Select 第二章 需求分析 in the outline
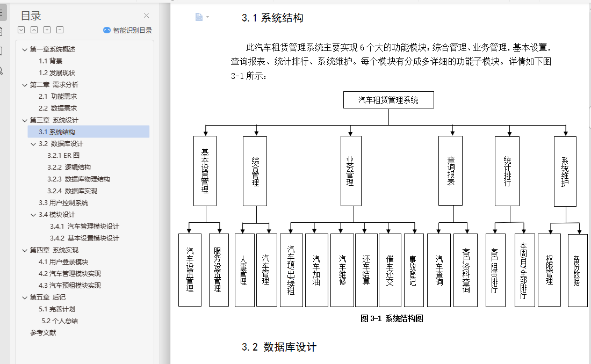This screenshot has height=364, width=591. point(54,85)
